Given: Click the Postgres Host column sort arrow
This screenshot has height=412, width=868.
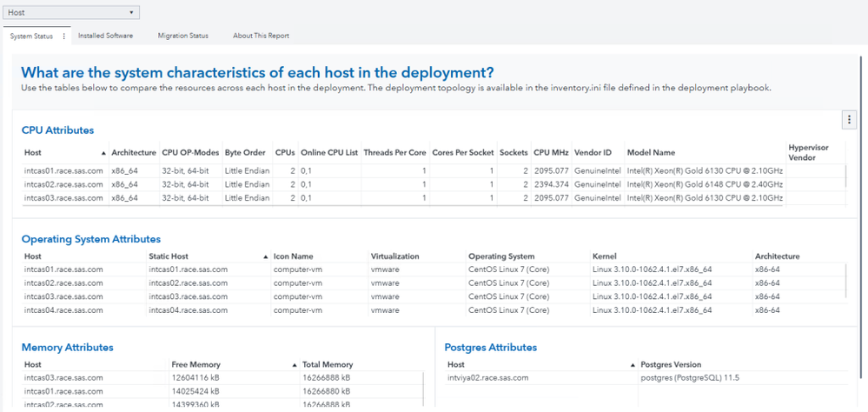Looking at the screenshot, I should pos(632,365).
